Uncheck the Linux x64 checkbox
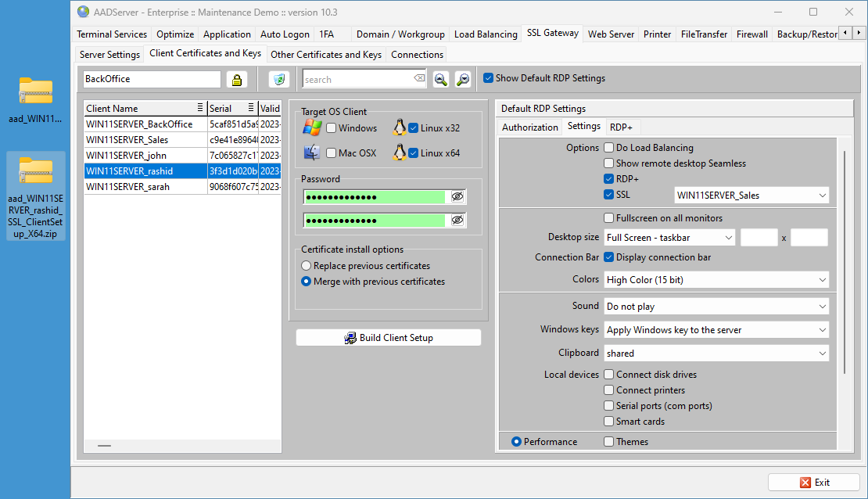The width and height of the screenshot is (868, 499). tap(414, 153)
